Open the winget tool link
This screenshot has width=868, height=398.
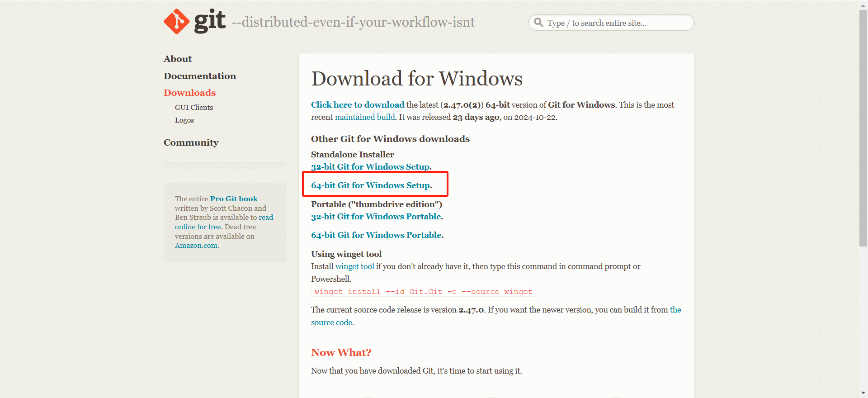pos(355,266)
